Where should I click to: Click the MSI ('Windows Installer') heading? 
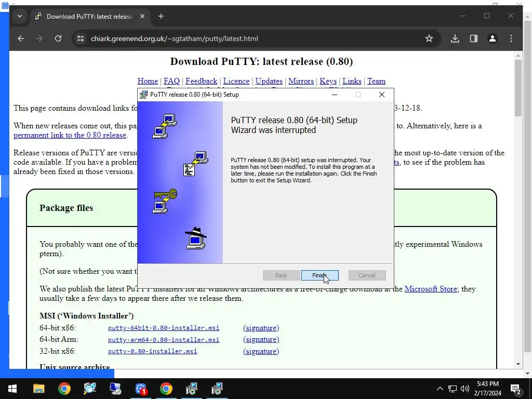point(87,316)
